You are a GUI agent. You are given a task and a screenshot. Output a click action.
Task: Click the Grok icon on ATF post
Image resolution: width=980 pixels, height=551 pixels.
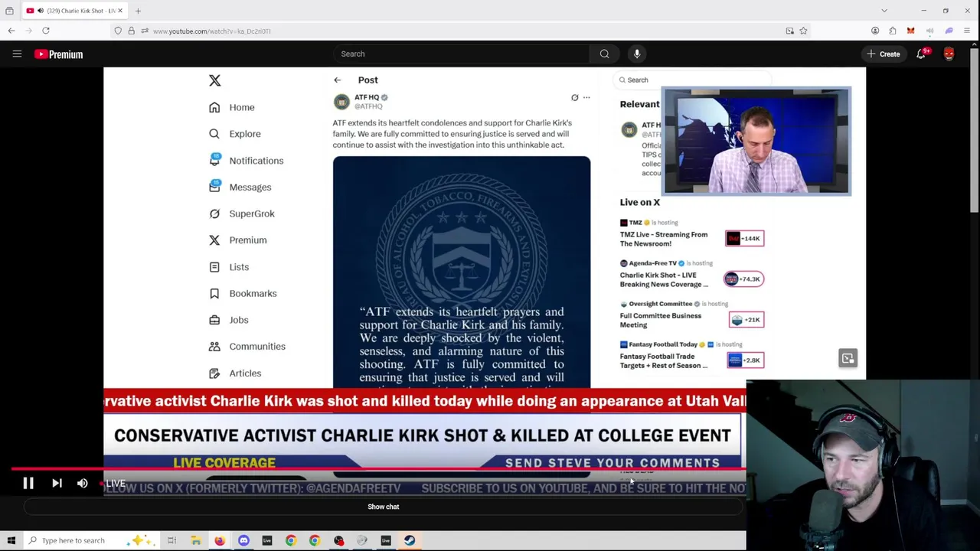coord(574,97)
